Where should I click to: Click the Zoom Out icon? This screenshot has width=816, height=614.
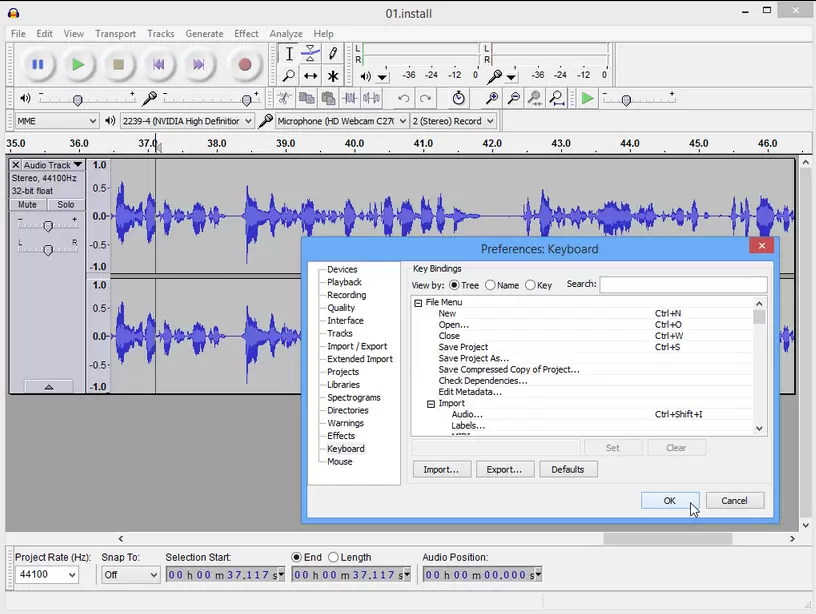click(513, 98)
